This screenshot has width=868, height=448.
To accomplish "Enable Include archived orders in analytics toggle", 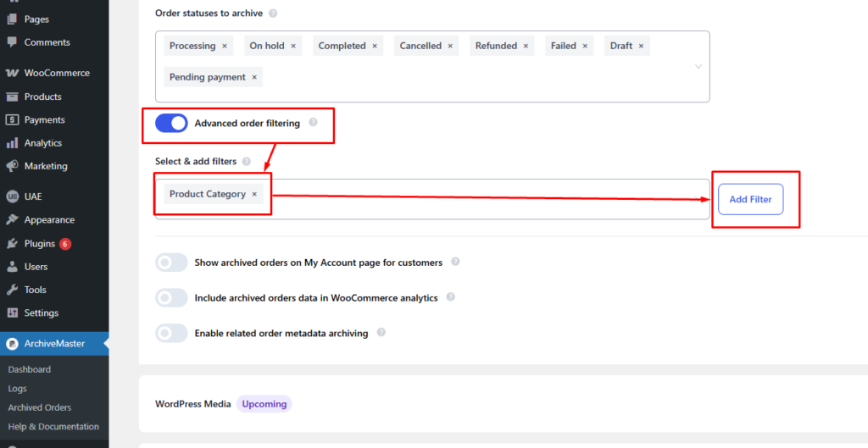I will (x=171, y=298).
